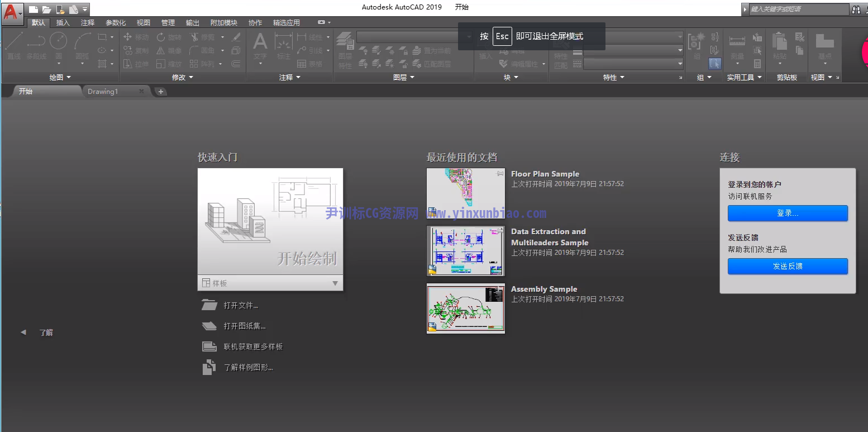The width and height of the screenshot is (868, 432).
Task: Switch to the Drawing1 document tab
Action: click(116, 91)
